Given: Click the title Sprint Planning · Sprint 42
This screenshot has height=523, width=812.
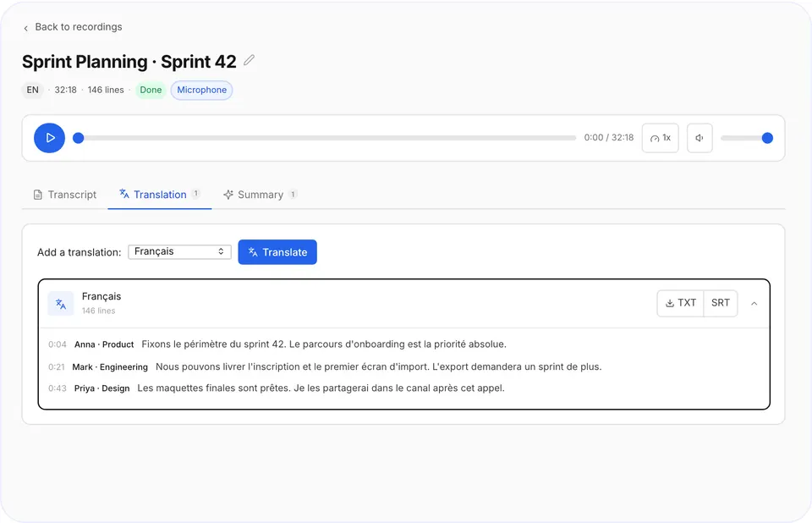Looking at the screenshot, I should (x=129, y=62).
